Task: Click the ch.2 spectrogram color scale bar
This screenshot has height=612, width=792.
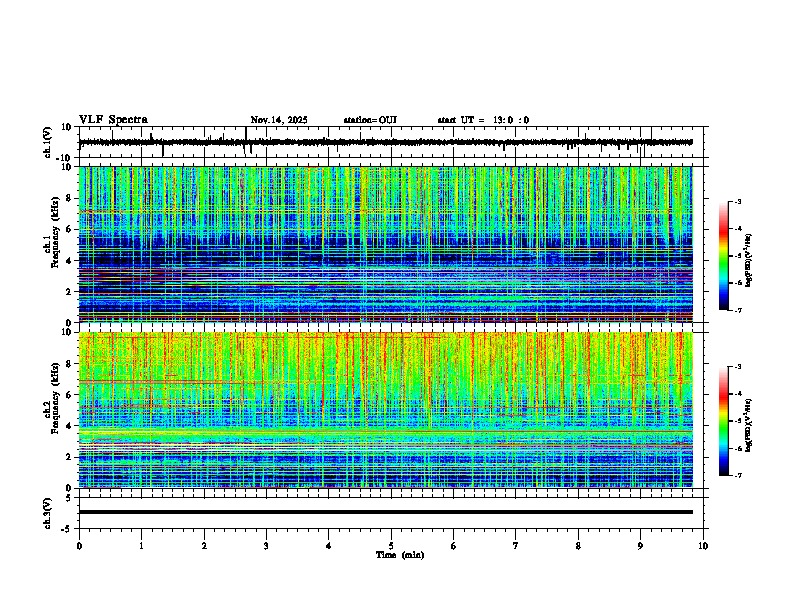Action: point(723,421)
